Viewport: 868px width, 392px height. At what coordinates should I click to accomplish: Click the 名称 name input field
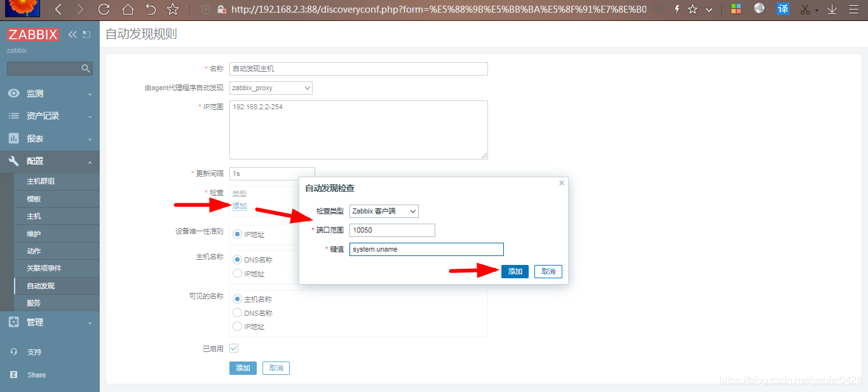(x=358, y=69)
